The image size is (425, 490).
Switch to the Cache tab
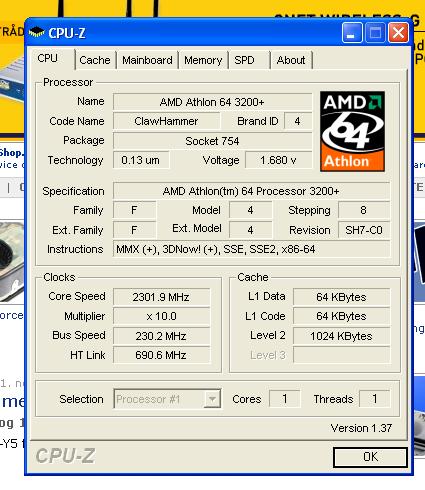tap(95, 60)
